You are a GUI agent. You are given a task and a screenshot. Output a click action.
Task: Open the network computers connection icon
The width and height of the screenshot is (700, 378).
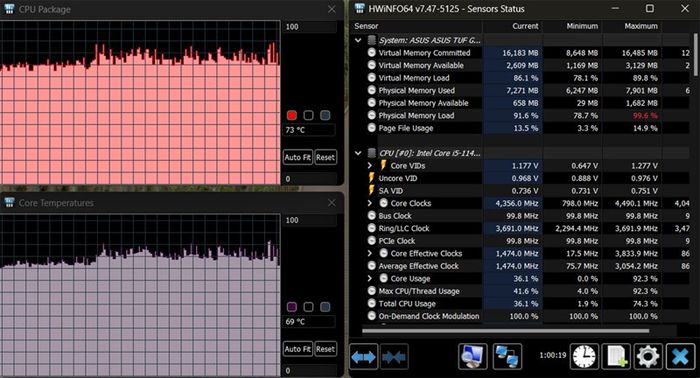coord(507,357)
